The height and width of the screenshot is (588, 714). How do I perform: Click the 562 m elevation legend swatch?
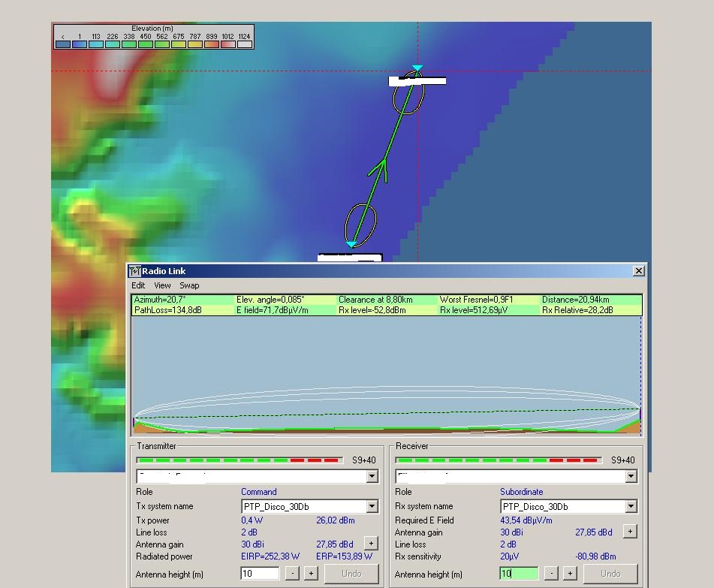(161, 44)
